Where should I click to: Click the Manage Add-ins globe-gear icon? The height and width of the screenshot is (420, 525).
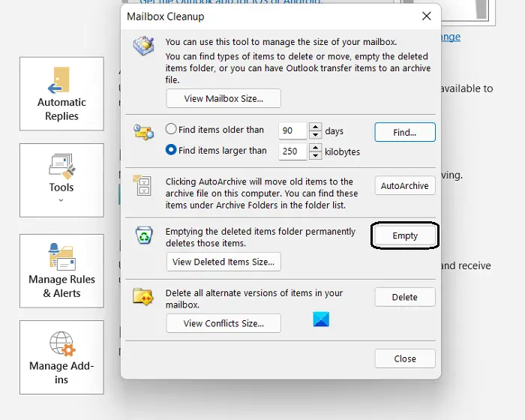click(62, 343)
